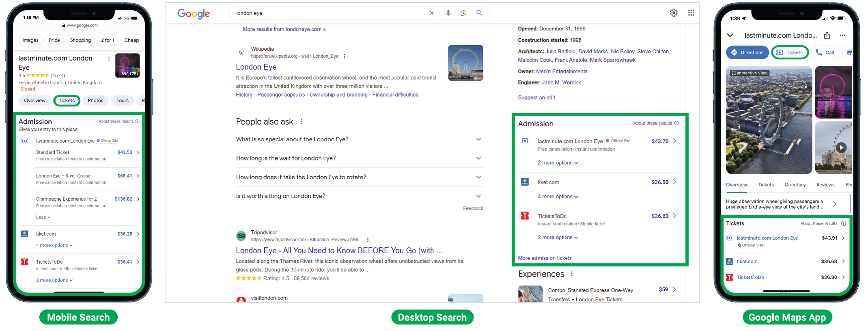The image size is (868, 331).
Task: Expand how long to rotate question
Action: (x=359, y=177)
